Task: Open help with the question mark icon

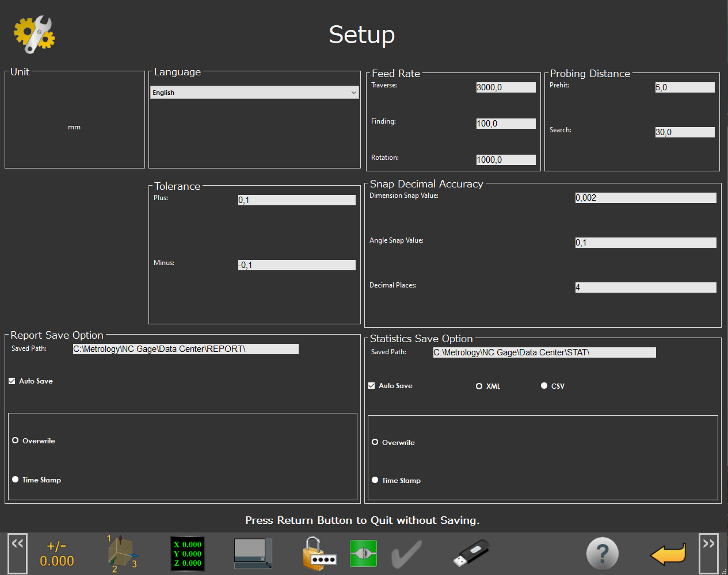Action: [602, 554]
